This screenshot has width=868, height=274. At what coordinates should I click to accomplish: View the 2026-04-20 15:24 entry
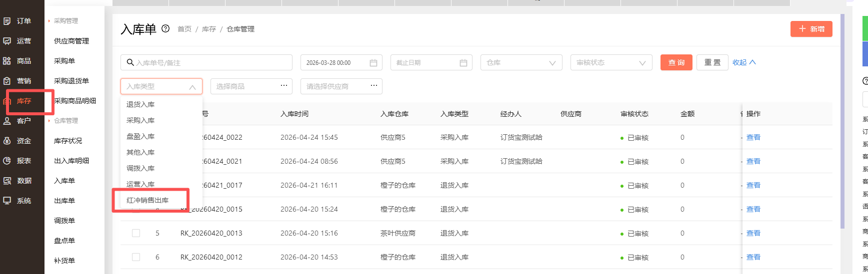[753, 209]
